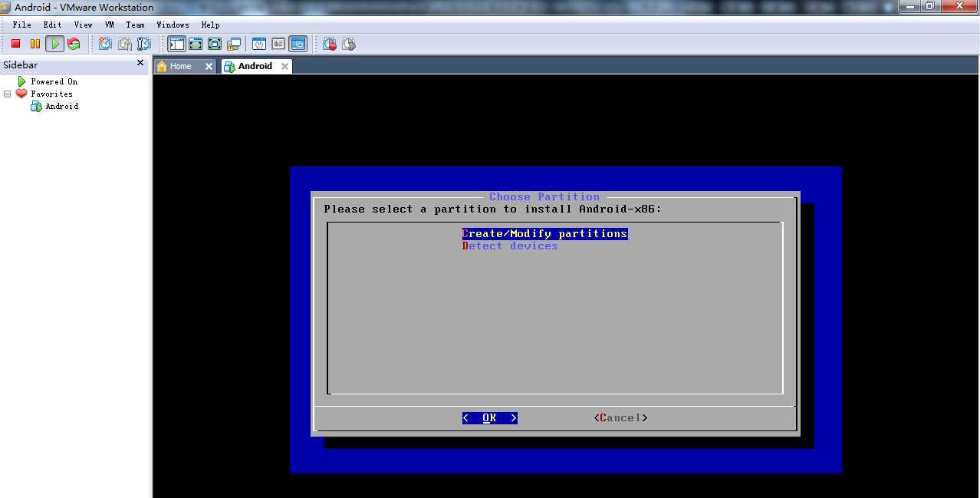Close the Sidebar panel
980x498 pixels.
pos(140,63)
